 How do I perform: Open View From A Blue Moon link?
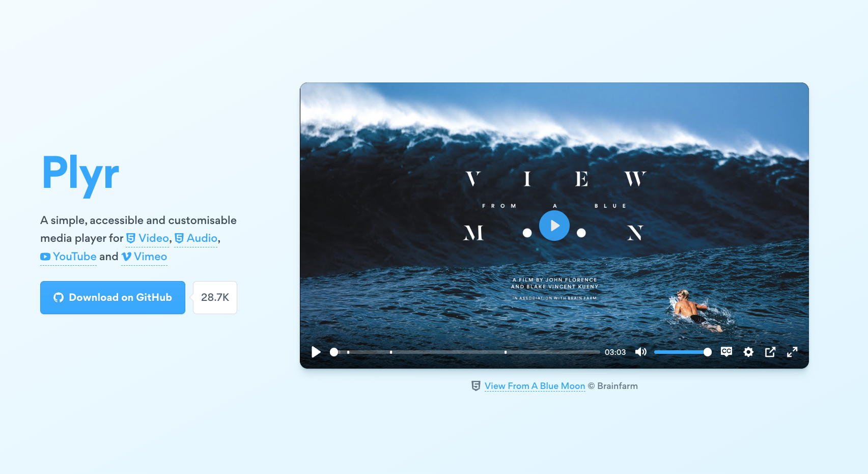click(535, 386)
